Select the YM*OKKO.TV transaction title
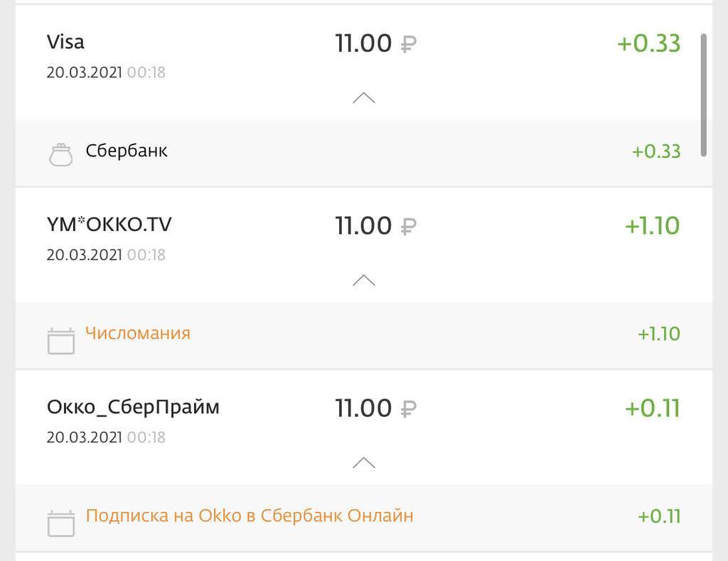This screenshot has height=561, width=728. pos(109,225)
